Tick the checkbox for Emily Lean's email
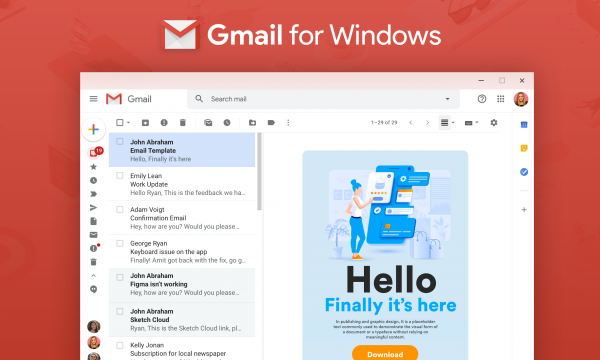Screen dimensions: 600x360 [120, 176]
